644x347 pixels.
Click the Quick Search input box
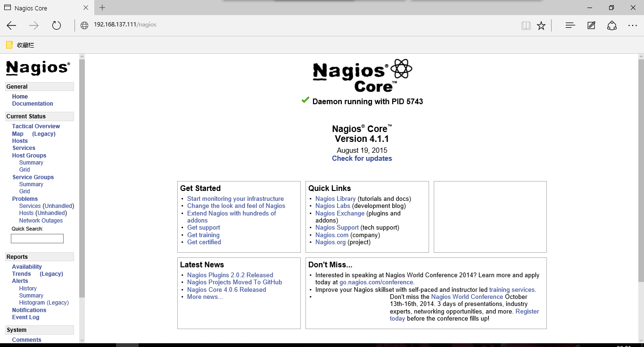(x=37, y=239)
